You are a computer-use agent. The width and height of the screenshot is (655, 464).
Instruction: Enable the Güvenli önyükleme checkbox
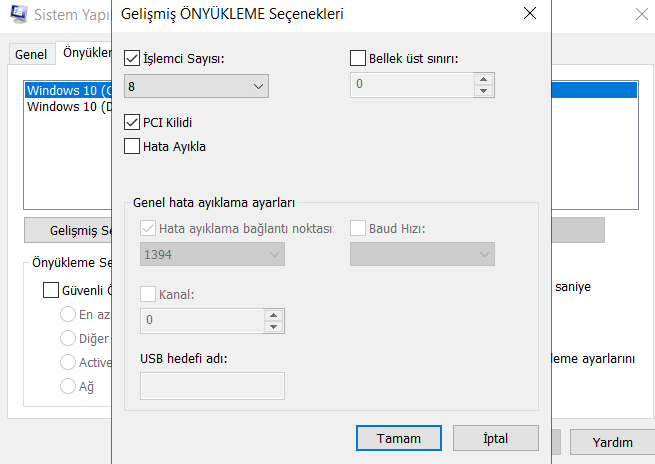[51, 290]
